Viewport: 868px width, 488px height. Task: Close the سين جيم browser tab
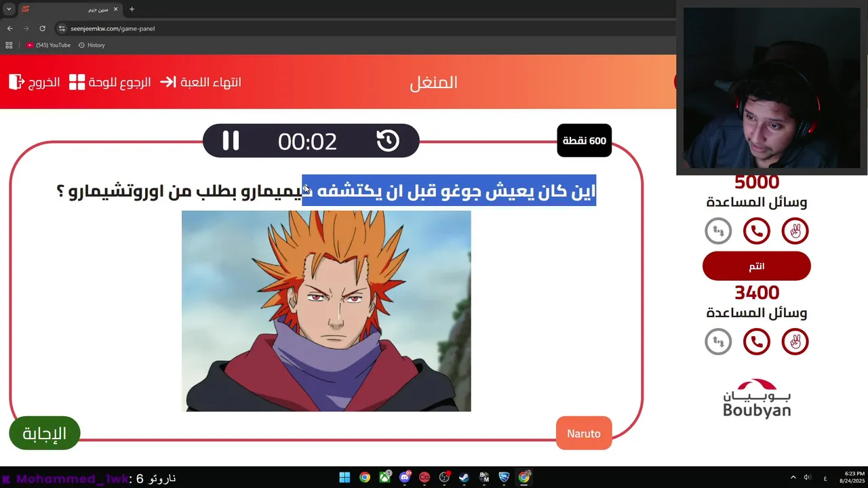tap(115, 9)
